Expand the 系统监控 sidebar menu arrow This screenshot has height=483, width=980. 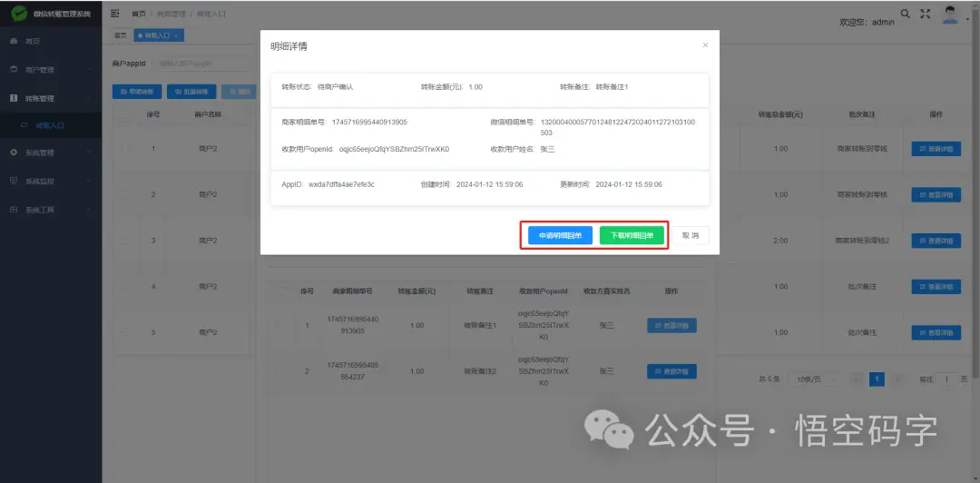89,182
